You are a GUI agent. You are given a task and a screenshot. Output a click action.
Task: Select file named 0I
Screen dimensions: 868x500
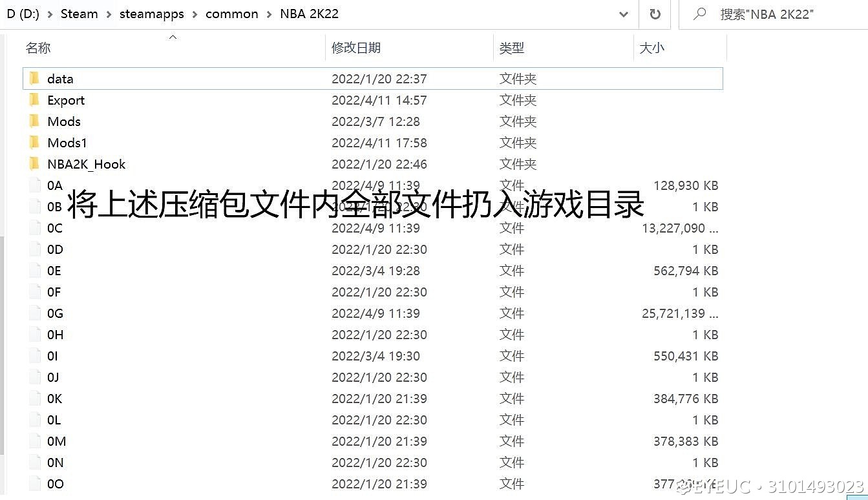(52, 356)
